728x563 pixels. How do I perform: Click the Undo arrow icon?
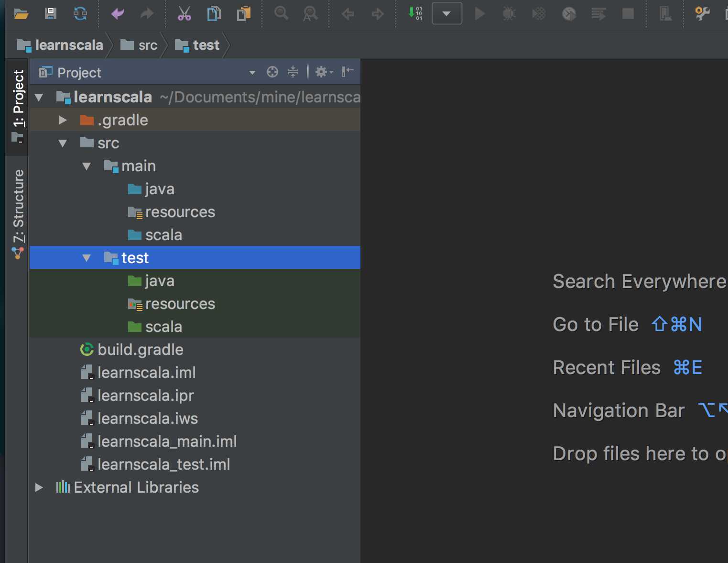tap(118, 13)
